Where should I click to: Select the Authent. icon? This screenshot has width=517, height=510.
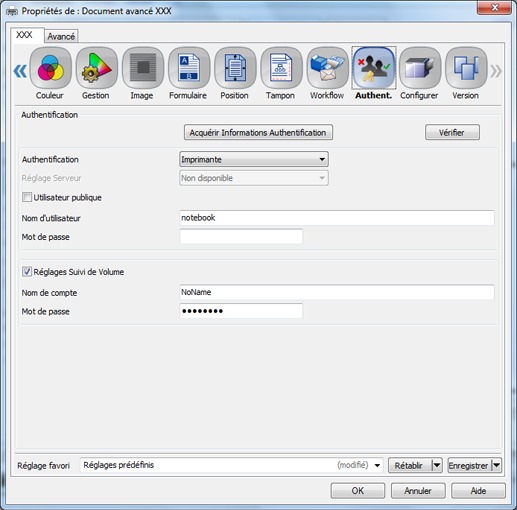pos(374,68)
